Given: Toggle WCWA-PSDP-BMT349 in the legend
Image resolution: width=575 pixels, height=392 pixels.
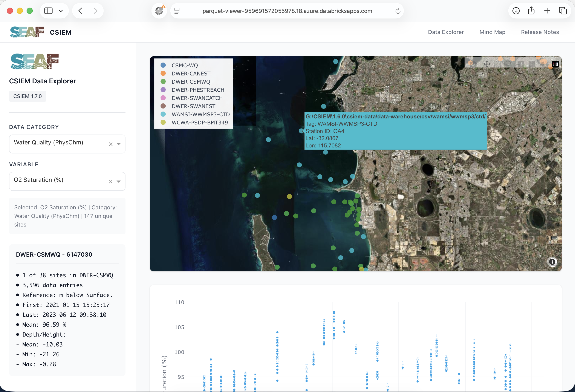Looking at the screenshot, I should tap(200, 122).
